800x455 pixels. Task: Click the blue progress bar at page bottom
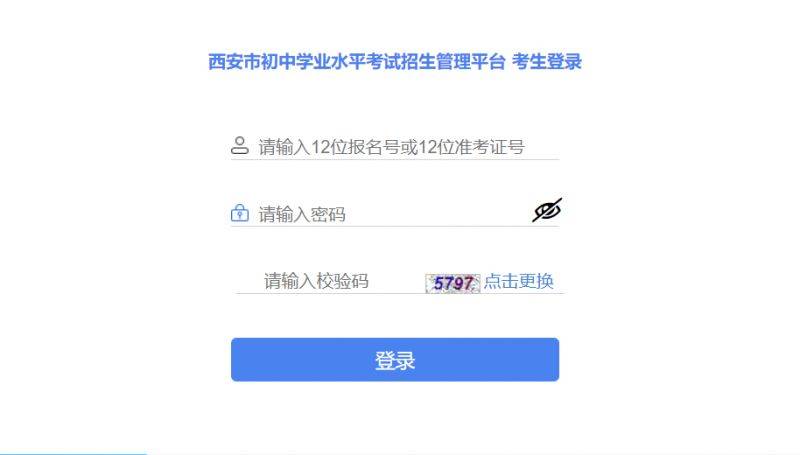click(73, 453)
